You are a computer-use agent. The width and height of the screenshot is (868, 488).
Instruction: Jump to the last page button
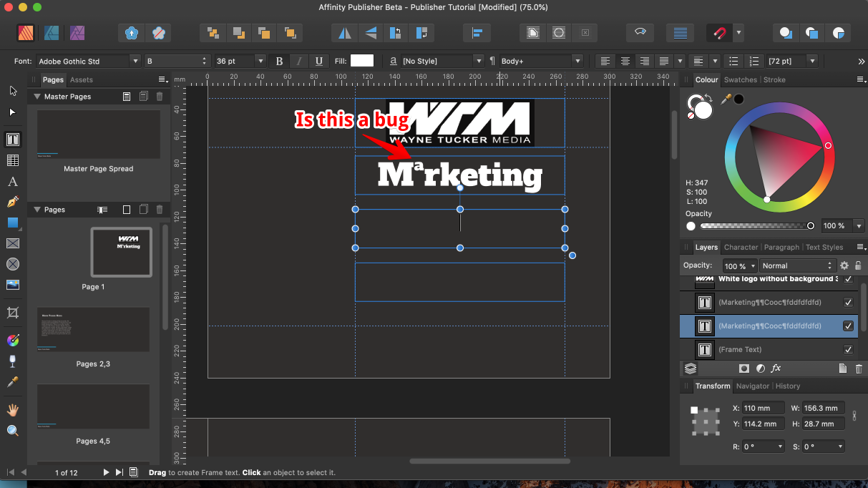120,472
